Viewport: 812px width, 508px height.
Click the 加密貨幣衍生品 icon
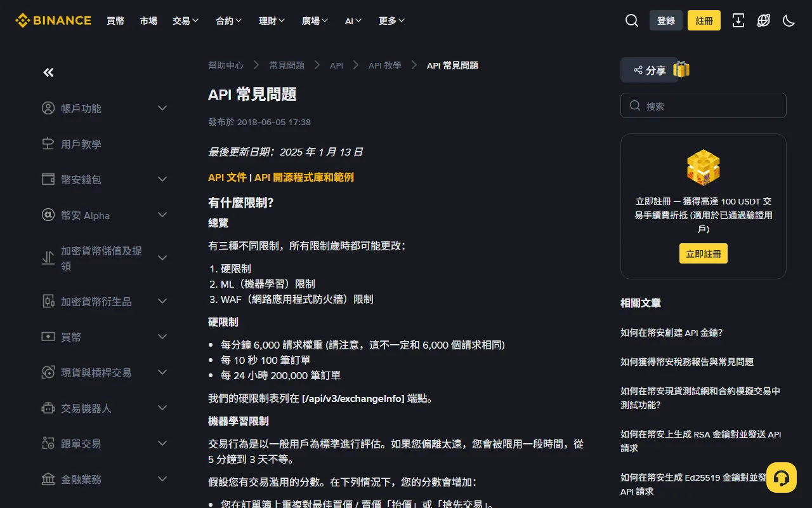(48, 301)
